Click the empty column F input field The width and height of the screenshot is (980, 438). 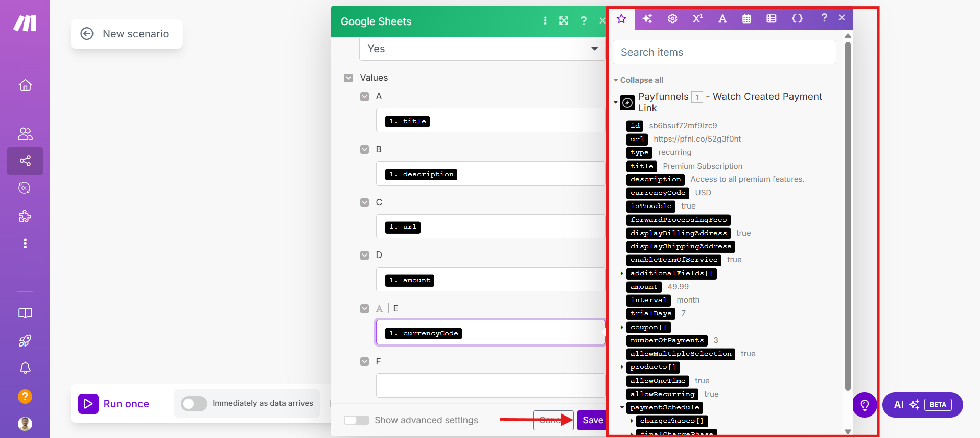pyautogui.click(x=491, y=385)
